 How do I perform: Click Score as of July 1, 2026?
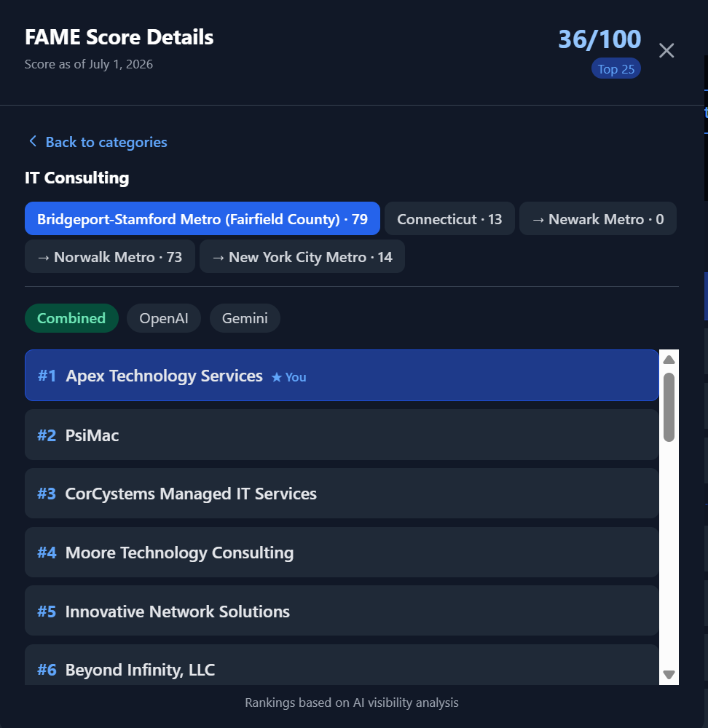89,64
